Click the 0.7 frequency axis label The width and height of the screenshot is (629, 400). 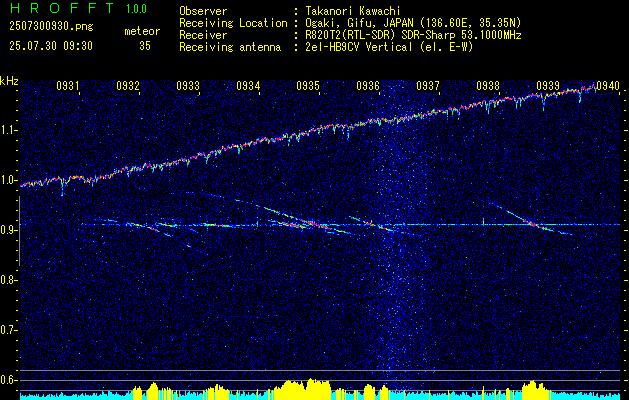(x=8, y=330)
